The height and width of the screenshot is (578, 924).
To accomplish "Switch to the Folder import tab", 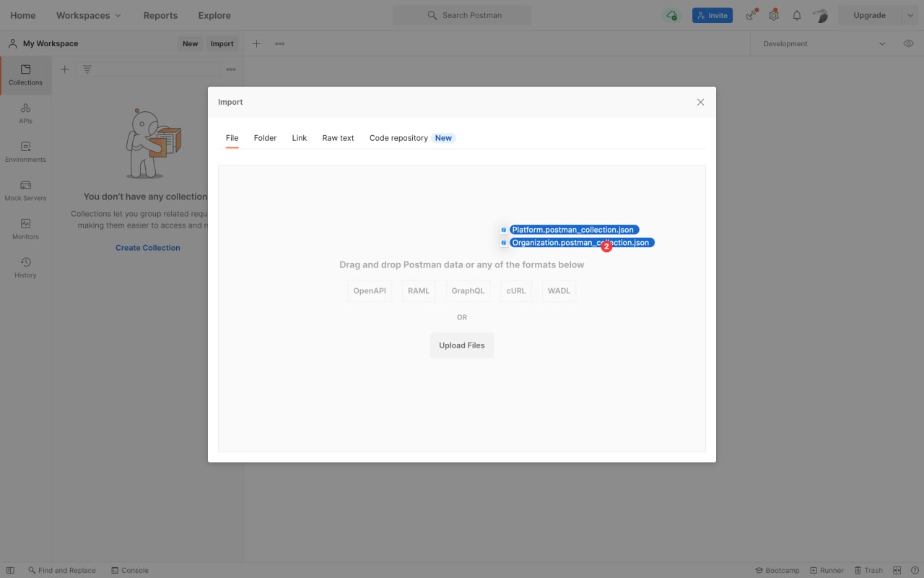I will [x=265, y=138].
